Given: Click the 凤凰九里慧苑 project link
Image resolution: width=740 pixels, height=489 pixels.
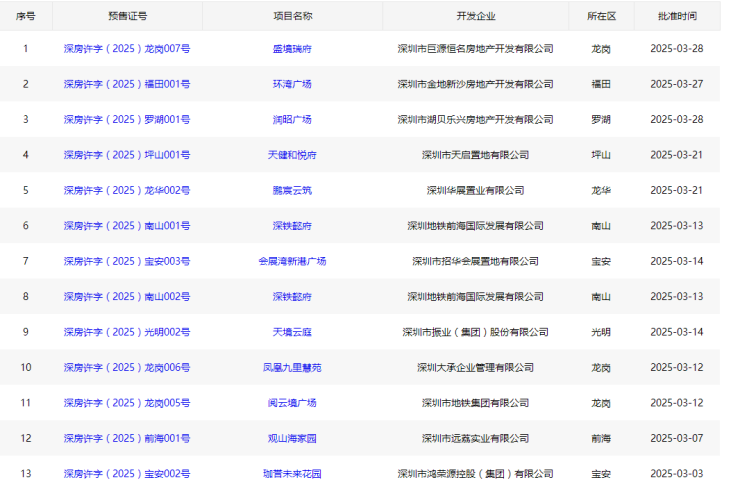Looking at the screenshot, I should pyautogui.click(x=292, y=368).
